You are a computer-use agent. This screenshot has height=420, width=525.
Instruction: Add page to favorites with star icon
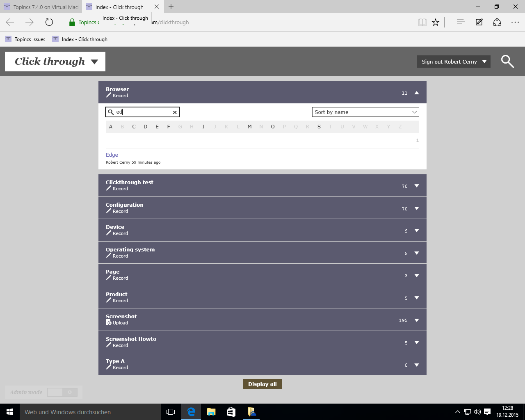coord(436,22)
